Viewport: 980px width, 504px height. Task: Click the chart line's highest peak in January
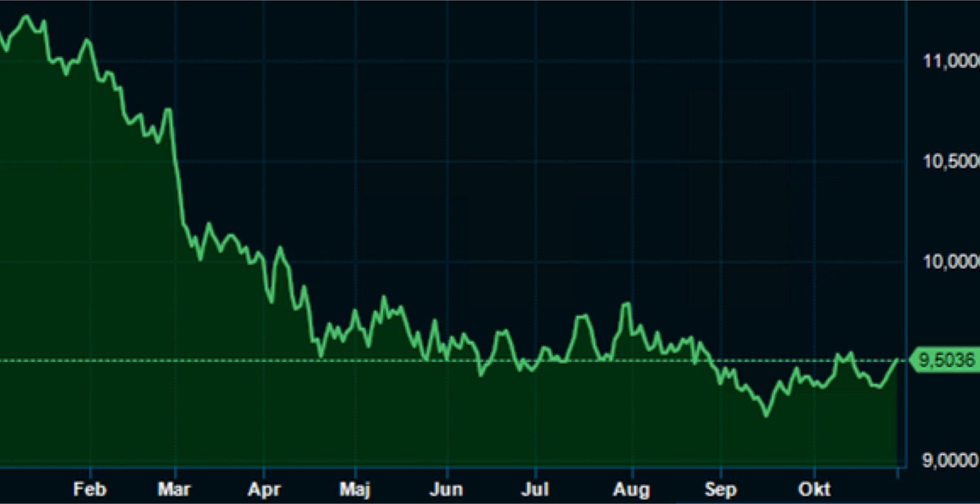pyautogui.click(x=27, y=16)
